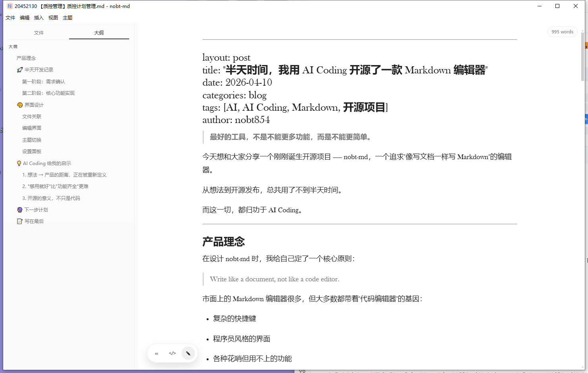The height and width of the screenshot is (373, 588).
Task: Select 主题切换 in the outline
Action: [32, 140]
